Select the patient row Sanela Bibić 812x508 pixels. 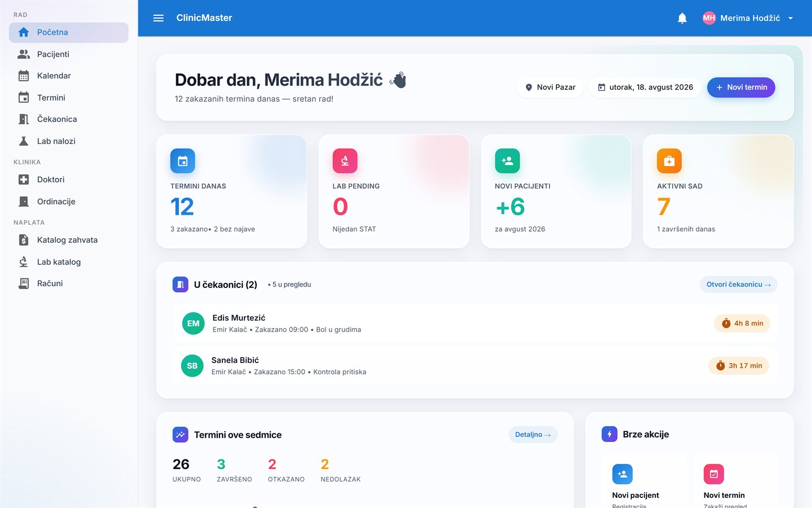pos(475,366)
